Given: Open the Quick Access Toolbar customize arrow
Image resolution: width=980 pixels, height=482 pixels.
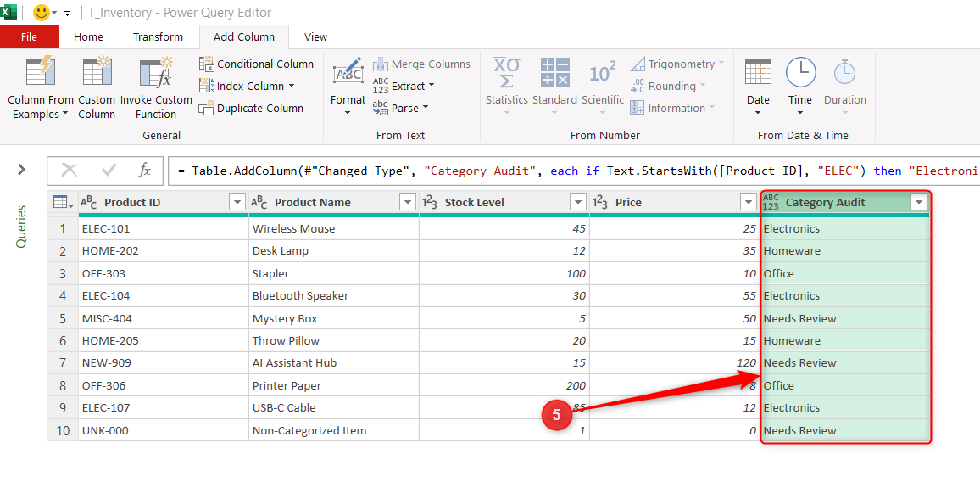Looking at the screenshot, I should (x=68, y=13).
